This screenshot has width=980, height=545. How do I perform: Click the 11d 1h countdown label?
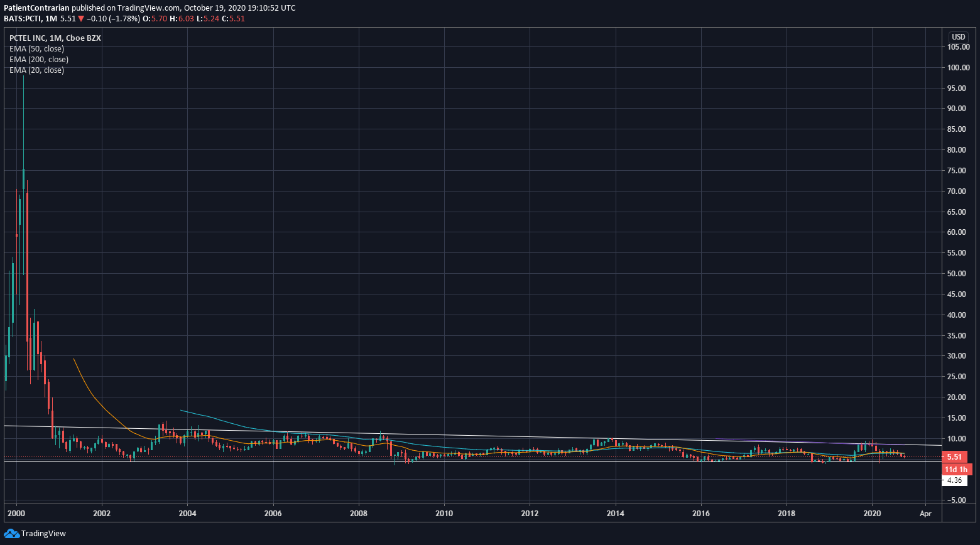957,470
